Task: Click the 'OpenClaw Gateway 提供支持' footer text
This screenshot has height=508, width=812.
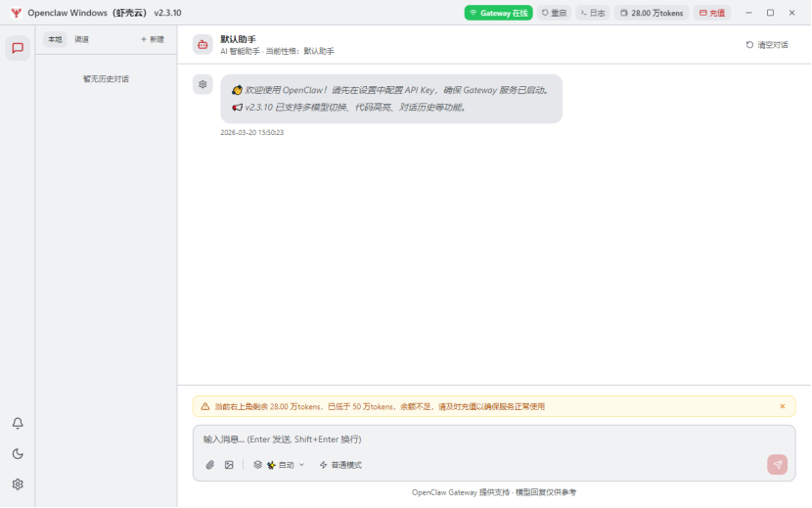Action: tap(493, 492)
